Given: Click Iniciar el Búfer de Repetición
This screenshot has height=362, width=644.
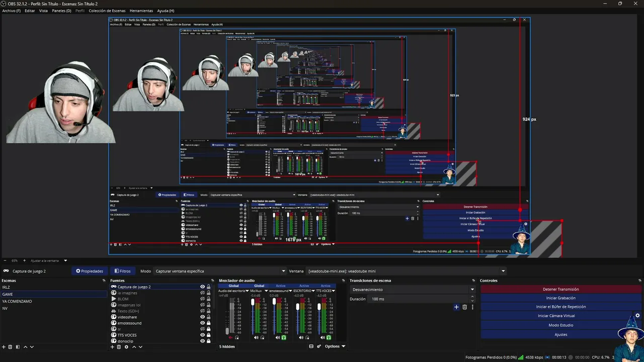Looking at the screenshot, I should coord(560,307).
